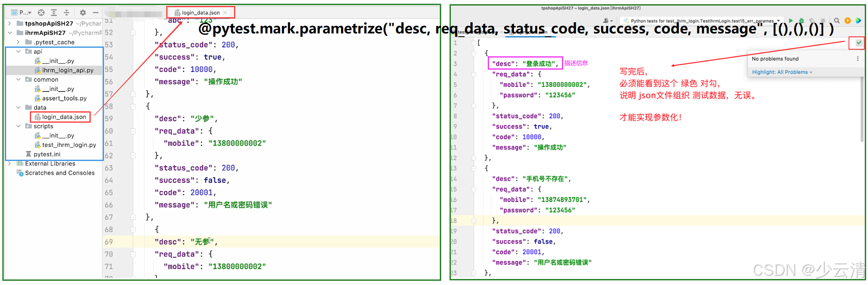
Task: Toggle fold marker at line 52
Action: tap(133, 32)
